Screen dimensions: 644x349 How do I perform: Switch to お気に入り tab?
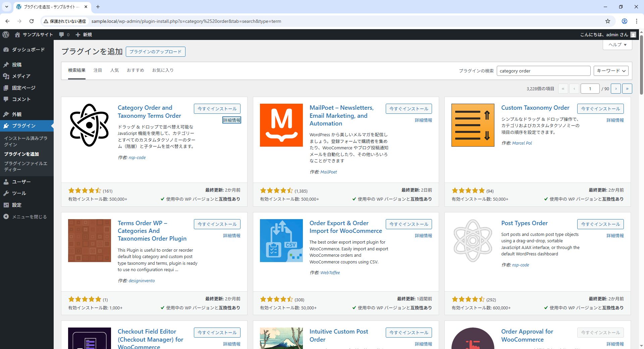(x=163, y=70)
